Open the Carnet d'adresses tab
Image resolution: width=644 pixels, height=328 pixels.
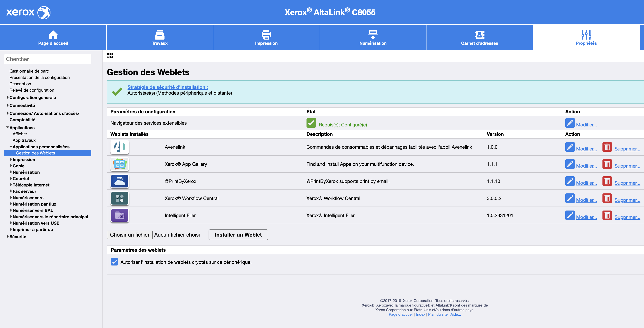coord(480,37)
